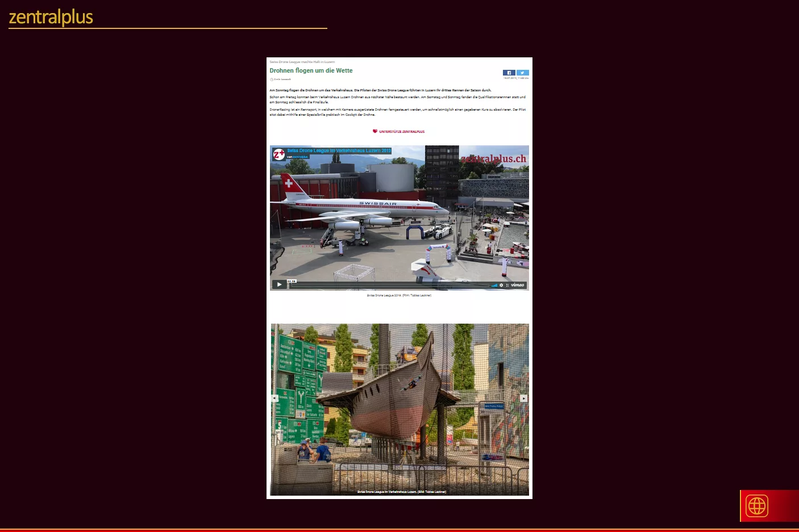Share article via the Twitter icon
799x532 pixels.
[523, 73]
